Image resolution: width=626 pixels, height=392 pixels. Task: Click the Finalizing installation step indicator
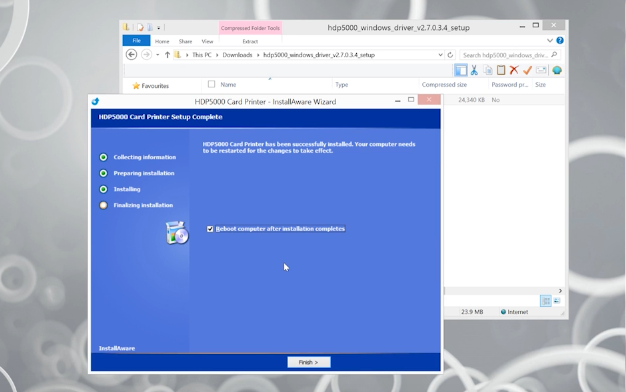pyautogui.click(x=103, y=205)
